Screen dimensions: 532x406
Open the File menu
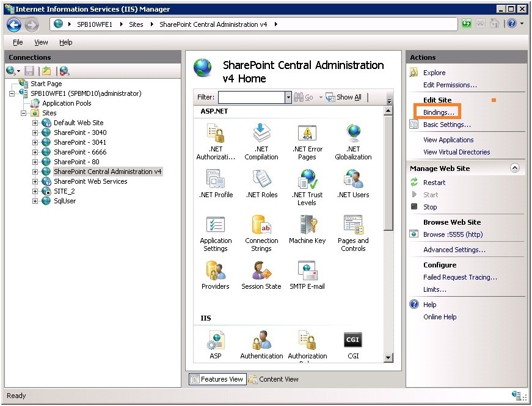coord(18,42)
